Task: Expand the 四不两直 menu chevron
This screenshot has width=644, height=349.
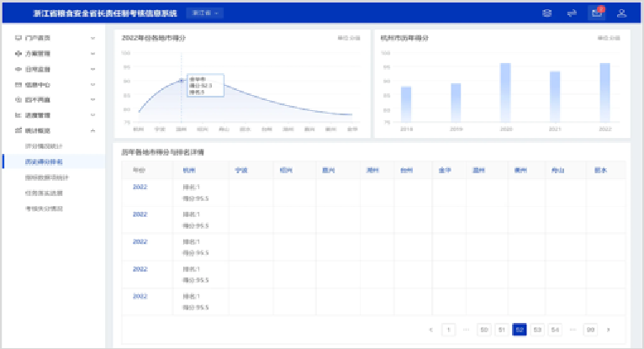Action: 92,100
